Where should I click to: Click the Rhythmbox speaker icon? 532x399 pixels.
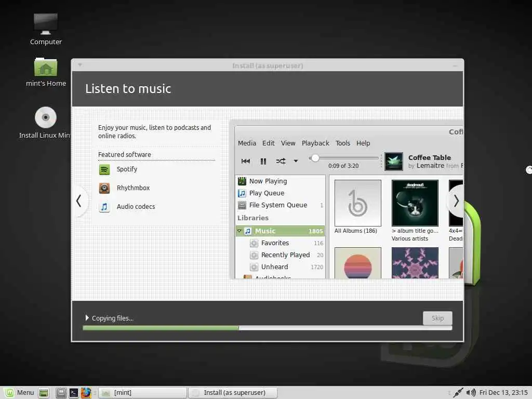click(104, 188)
